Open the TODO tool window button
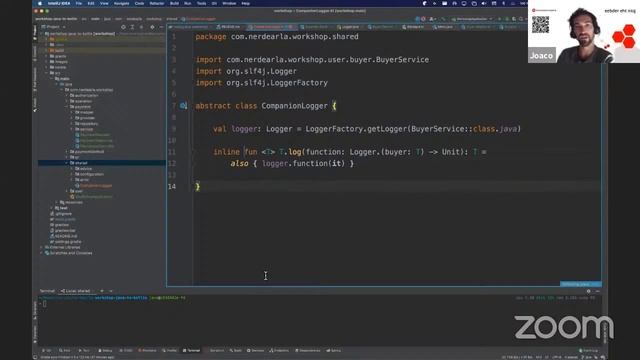This screenshot has height=360, width=640. click(126, 351)
